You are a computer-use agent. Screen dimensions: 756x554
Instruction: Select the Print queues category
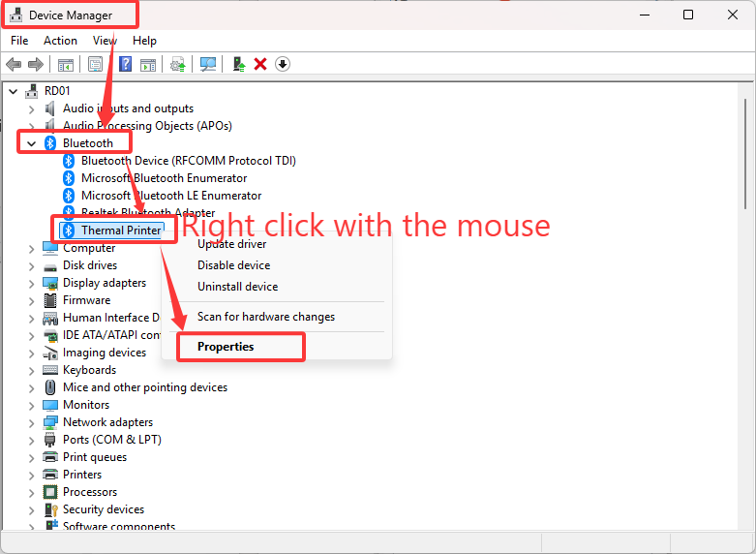[94, 457]
